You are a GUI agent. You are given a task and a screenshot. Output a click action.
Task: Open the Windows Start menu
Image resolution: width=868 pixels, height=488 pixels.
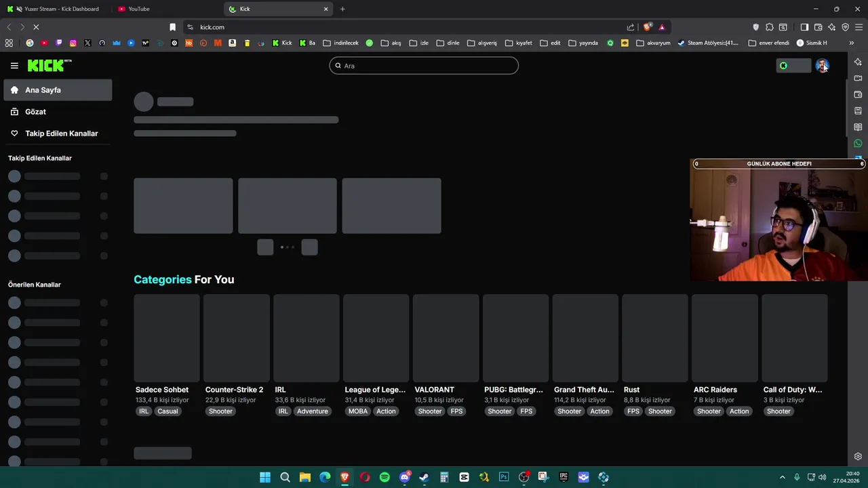[265, 477]
